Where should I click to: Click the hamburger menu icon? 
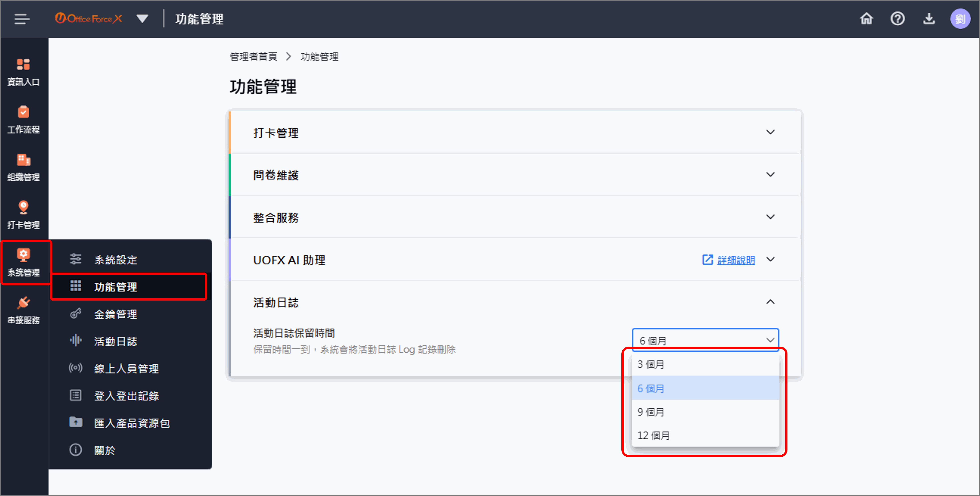[22, 19]
